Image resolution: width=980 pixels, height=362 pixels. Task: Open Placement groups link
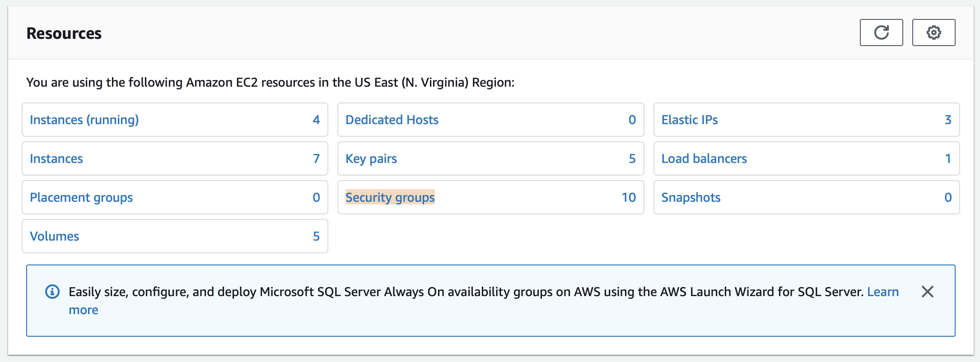pyautogui.click(x=81, y=198)
